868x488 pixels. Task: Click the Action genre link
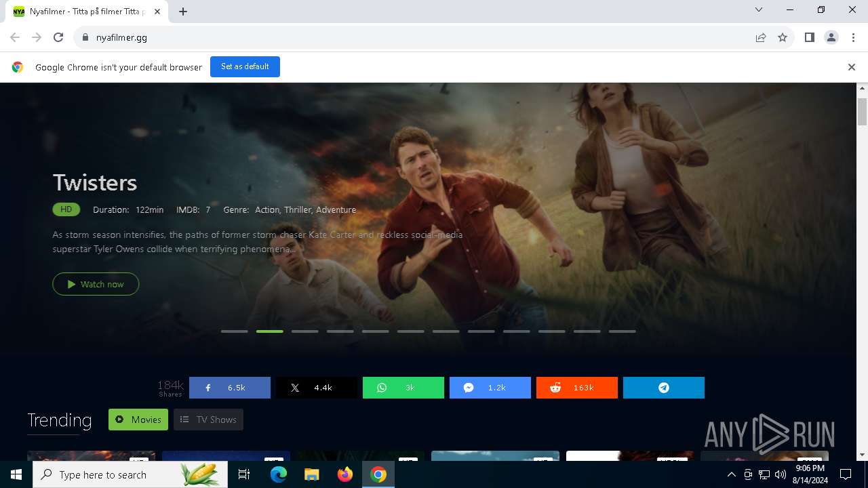click(267, 210)
